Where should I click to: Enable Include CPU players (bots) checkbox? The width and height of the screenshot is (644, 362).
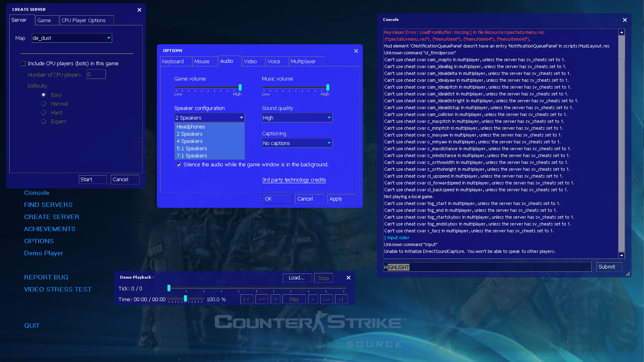pyautogui.click(x=23, y=64)
